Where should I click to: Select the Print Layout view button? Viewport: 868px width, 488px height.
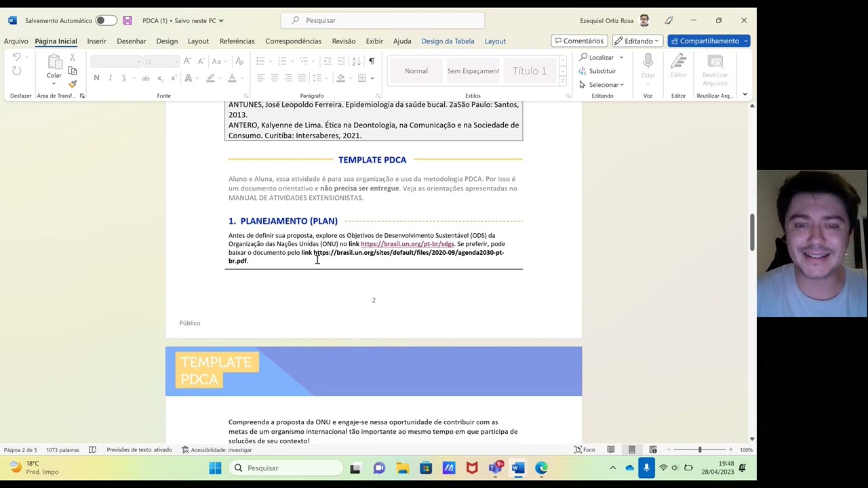631,449
